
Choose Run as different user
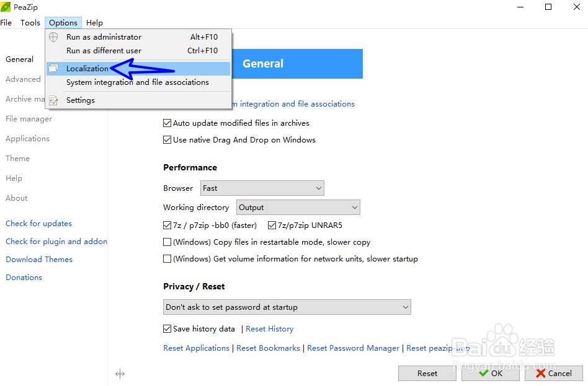138,51
